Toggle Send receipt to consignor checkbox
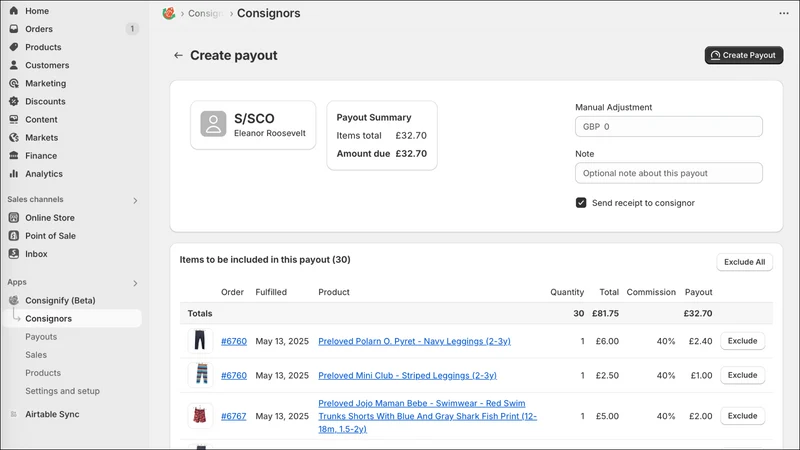The image size is (800, 450). (x=581, y=203)
